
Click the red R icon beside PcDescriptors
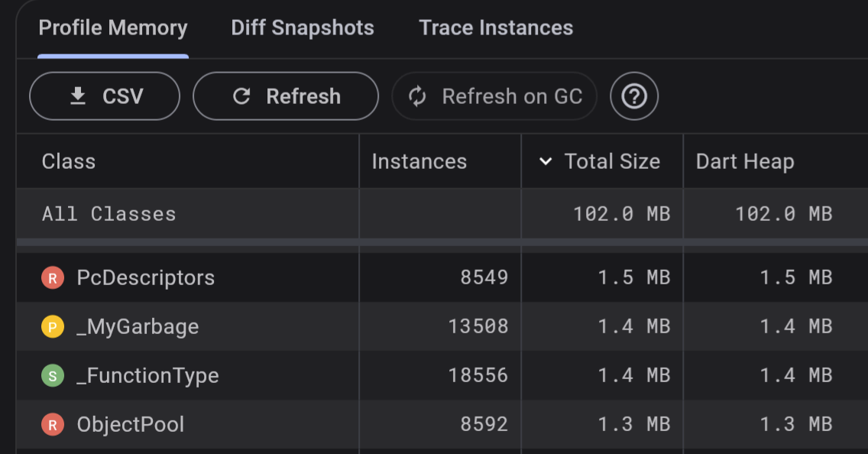[52, 278]
